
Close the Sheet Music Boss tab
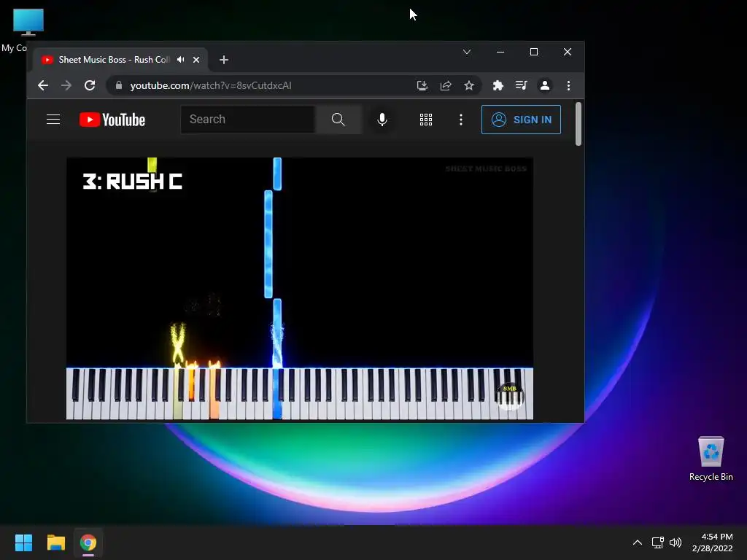[196, 60]
